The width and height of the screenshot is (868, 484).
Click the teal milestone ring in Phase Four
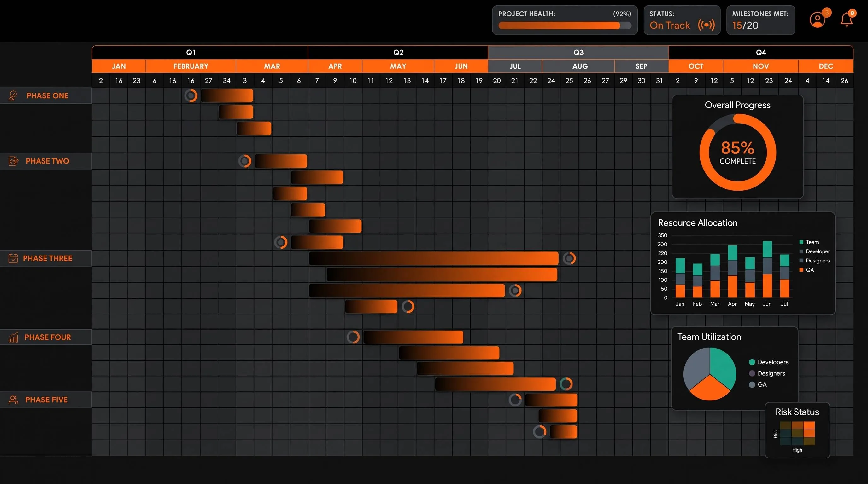(566, 384)
